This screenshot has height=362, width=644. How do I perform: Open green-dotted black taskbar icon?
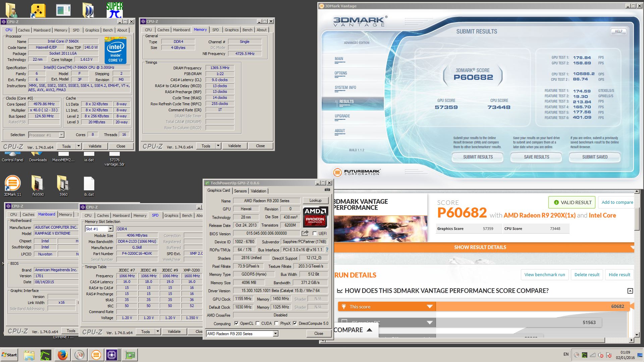[x=46, y=355]
